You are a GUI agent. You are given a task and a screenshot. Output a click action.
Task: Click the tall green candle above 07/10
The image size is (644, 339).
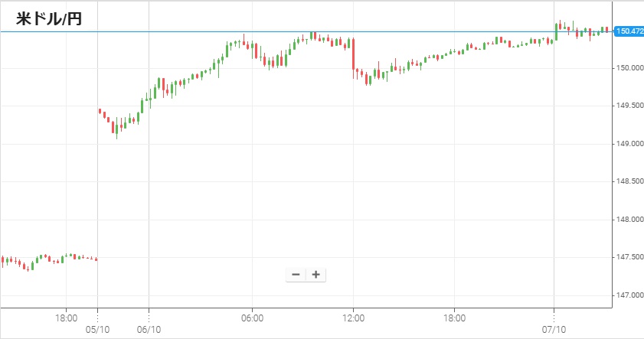[x=557, y=31]
